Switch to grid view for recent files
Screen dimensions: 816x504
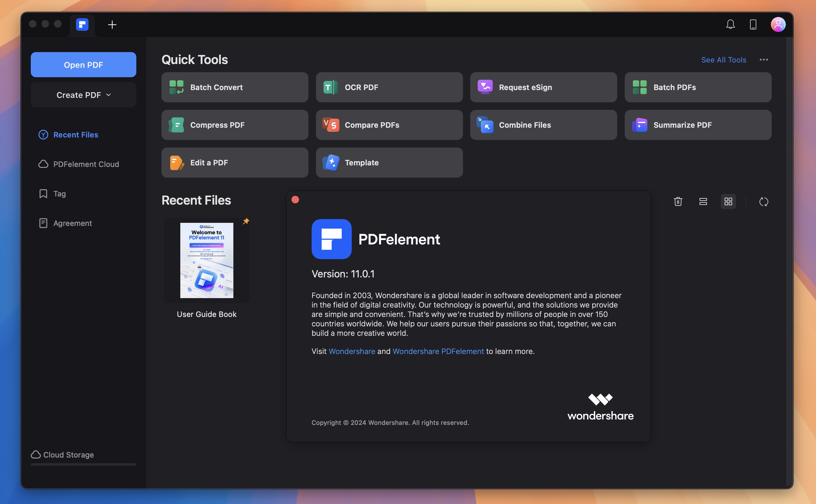pyautogui.click(x=728, y=201)
